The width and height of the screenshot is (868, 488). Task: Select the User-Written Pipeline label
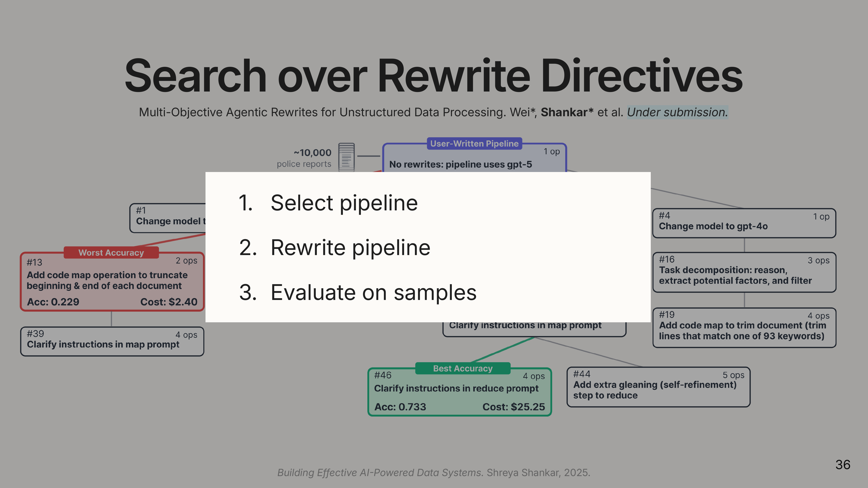click(474, 144)
